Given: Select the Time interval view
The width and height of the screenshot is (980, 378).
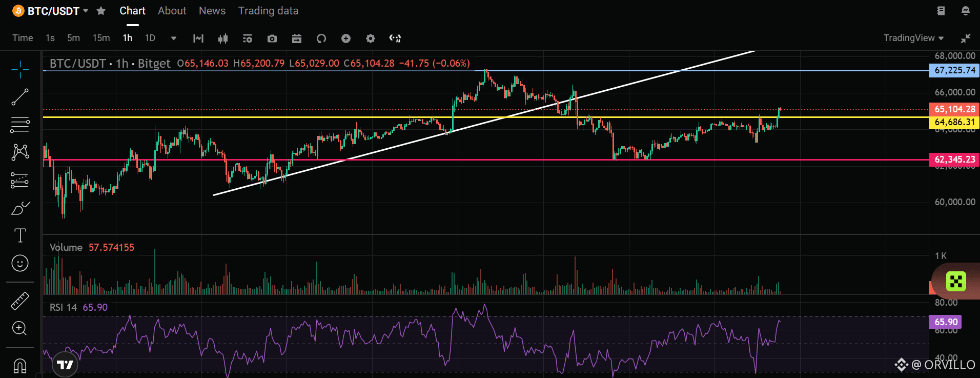Looking at the screenshot, I should (x=23, y=38).
